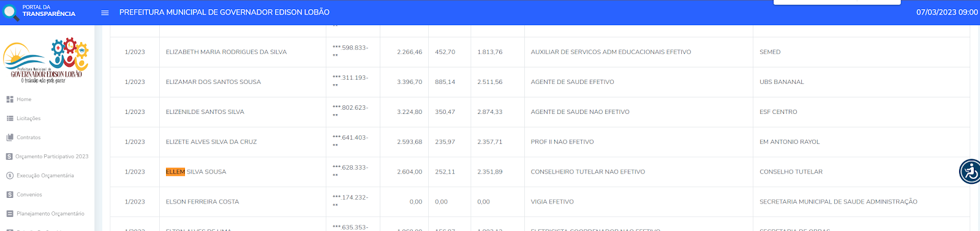Image resolution: width=980 pixels, height=231 pixels.
Task: Click highlighted name Ellem Silva Sousa
Action: click(x=196, y=172)
